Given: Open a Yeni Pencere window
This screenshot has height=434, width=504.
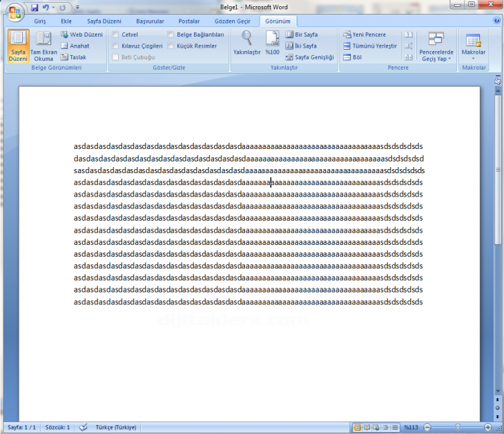Looking at the screenshot, I should 365,34.
